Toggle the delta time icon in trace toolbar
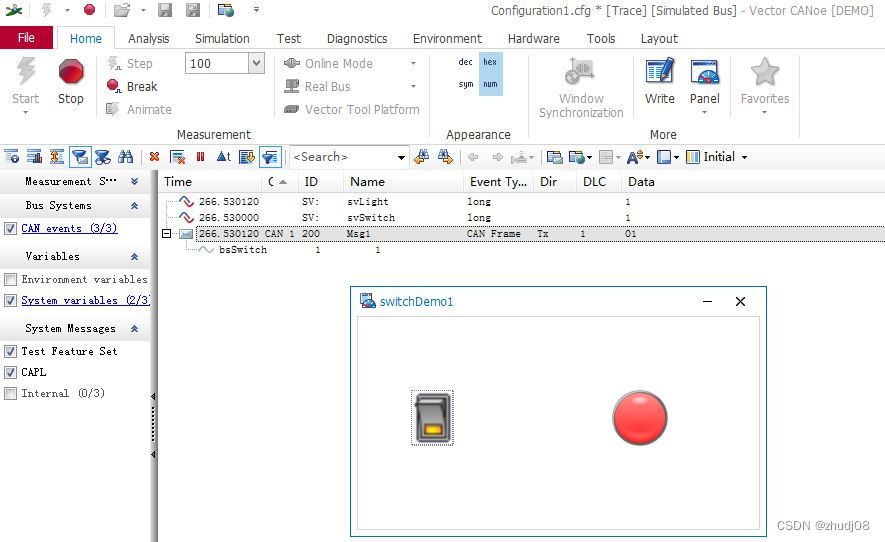This screenshot has width=885, height=542. [224, 157]
